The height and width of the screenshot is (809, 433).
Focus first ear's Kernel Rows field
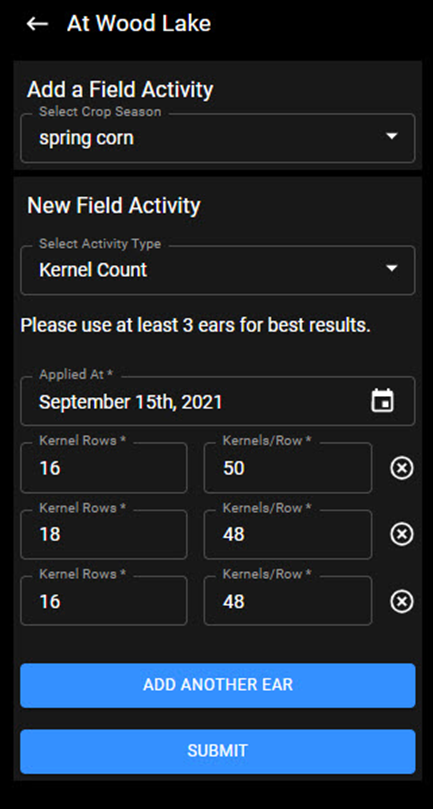(104, 467)
